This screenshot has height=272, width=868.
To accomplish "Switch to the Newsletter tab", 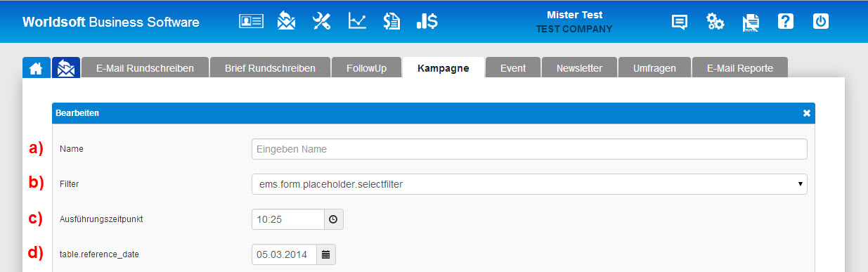I will point(579,68).
